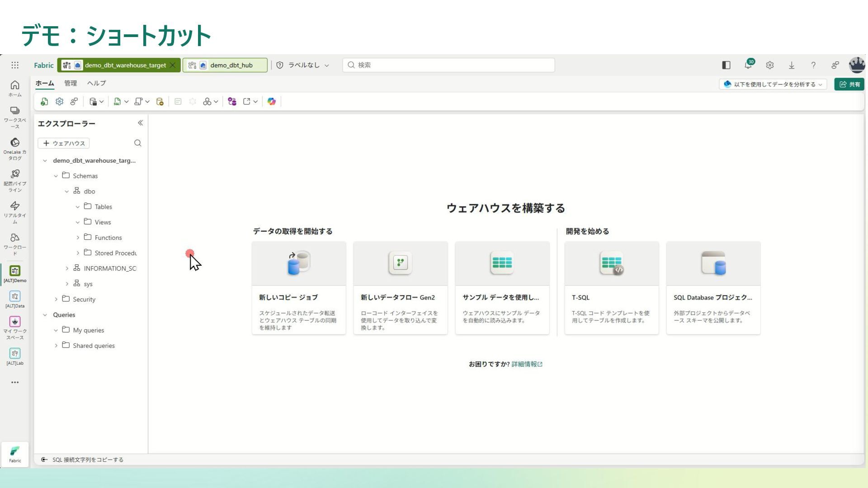This screenshot has width=868, height=488.
Task: Switch to the ホーム ribbon tab
Action: click(45, 83)
